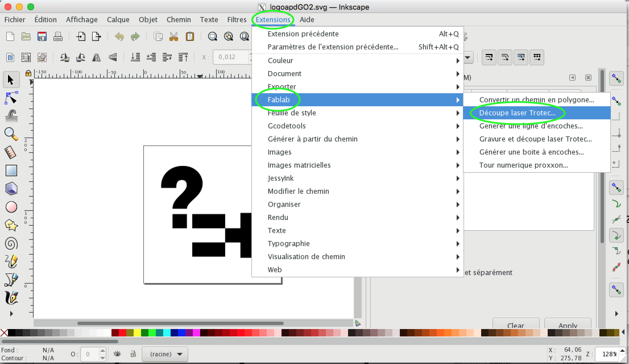
Task: Select the Selector arrow tool
Action: 11,80
